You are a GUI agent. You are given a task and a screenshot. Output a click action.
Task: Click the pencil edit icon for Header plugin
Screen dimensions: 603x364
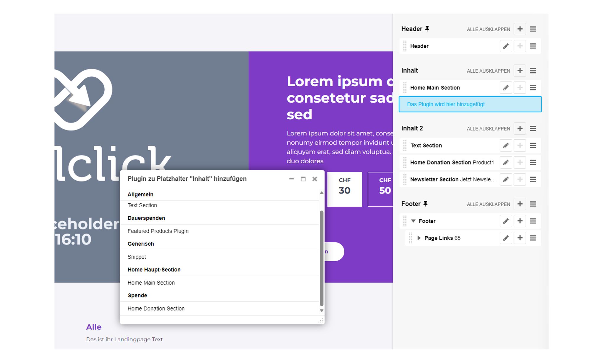point(506,46)
